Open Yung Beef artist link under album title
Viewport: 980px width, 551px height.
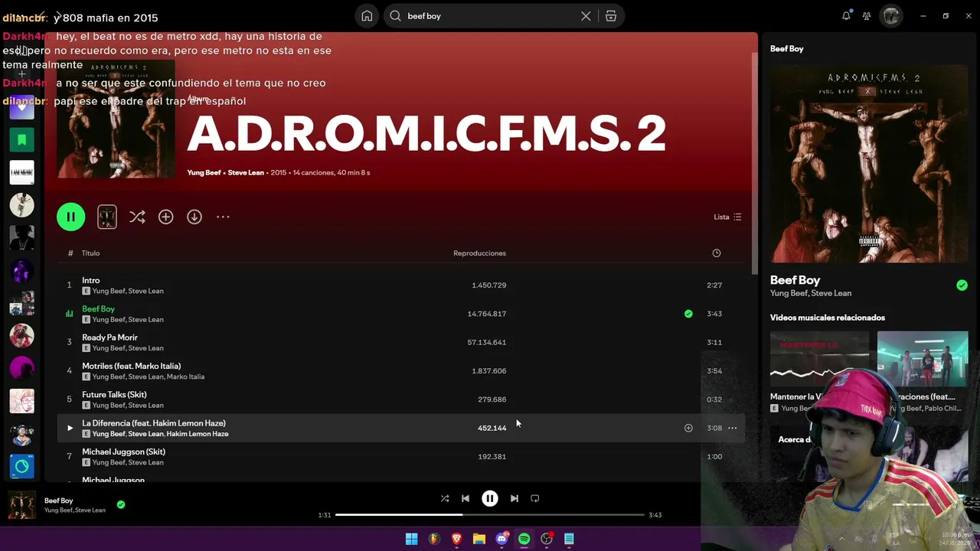[x=204, y=173]
